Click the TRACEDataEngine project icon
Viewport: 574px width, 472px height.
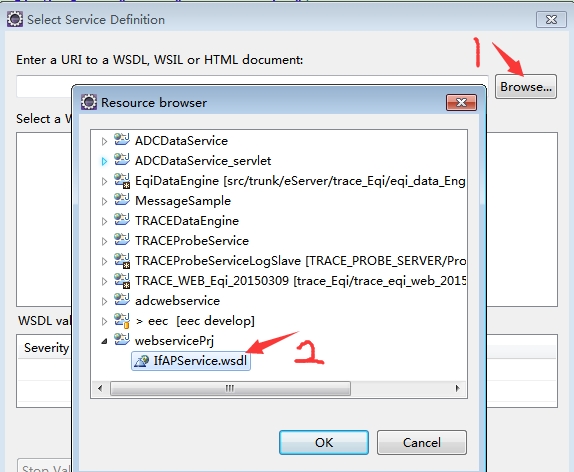click(x=122, y=220)
